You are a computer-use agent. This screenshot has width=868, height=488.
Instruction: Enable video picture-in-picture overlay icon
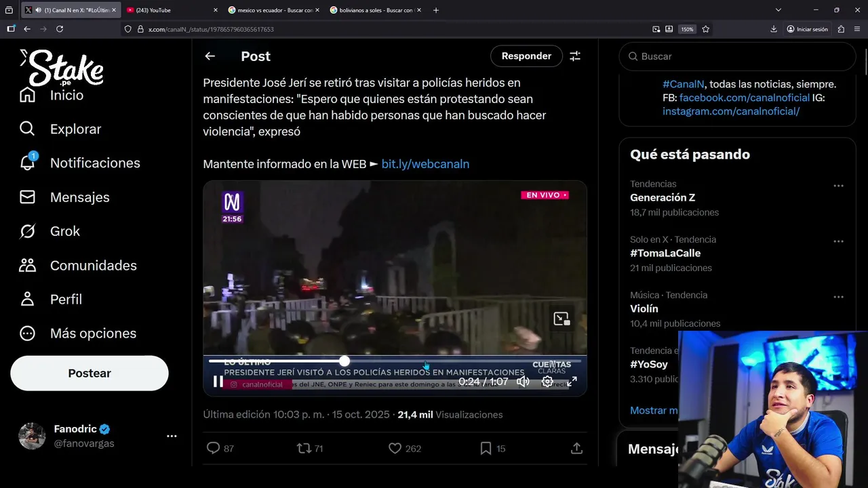(x=561, y=319)
